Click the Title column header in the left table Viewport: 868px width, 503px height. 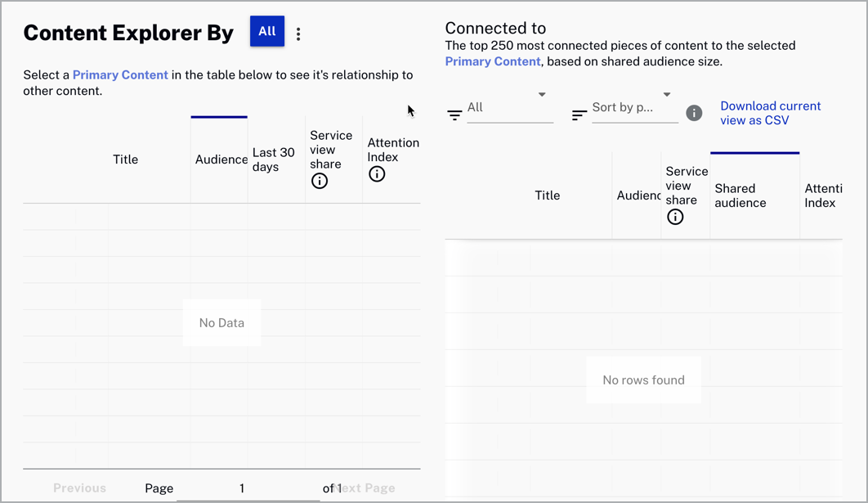click(125, 159)
